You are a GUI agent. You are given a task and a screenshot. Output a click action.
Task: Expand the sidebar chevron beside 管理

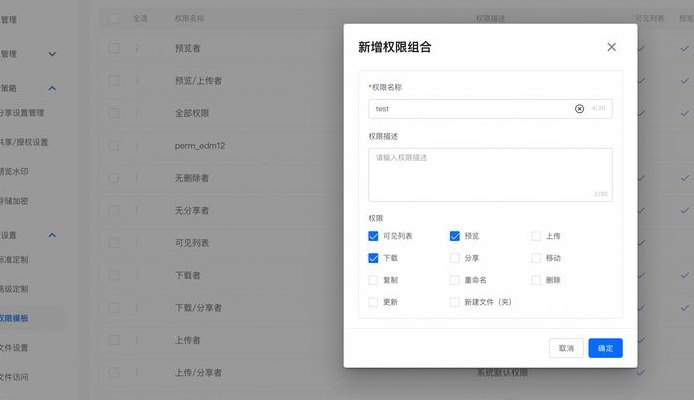pos(52,54)
